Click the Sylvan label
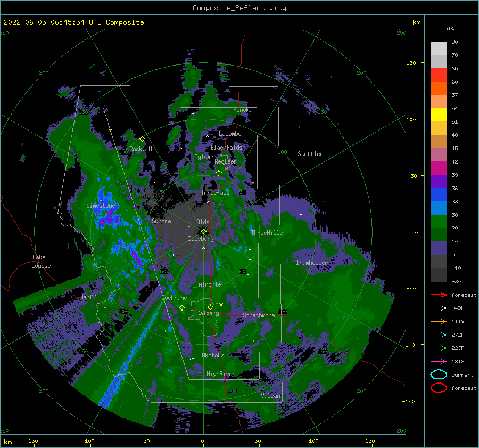 pyautogui.click(x=204, y=157)
